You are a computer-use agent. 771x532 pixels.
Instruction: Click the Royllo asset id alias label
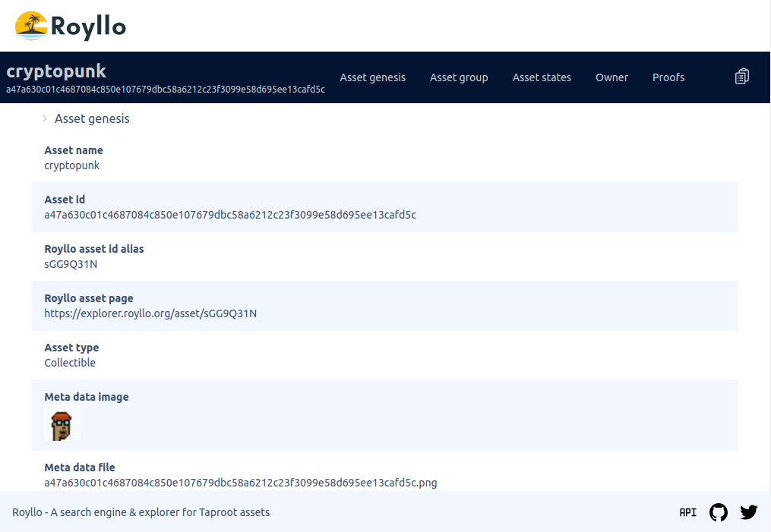[94, 249]
